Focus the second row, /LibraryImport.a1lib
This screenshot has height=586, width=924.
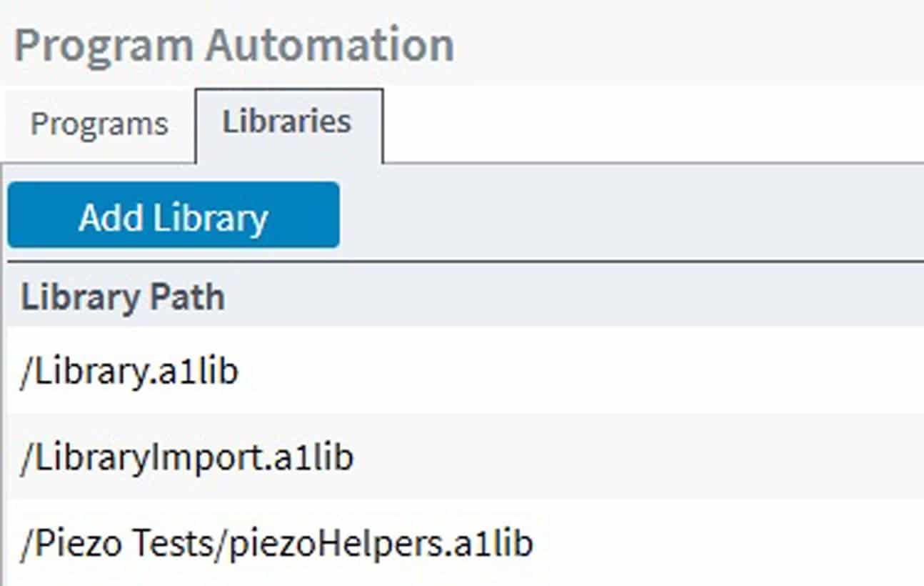coord(187,457)
